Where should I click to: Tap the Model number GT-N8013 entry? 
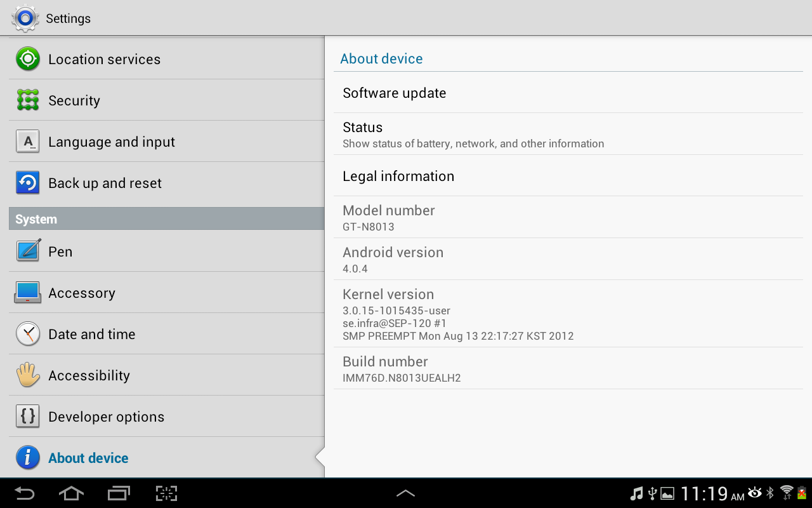pos(568,217)
